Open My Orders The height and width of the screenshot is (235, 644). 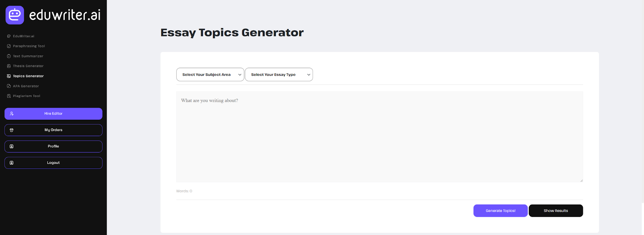pos(54,130)
